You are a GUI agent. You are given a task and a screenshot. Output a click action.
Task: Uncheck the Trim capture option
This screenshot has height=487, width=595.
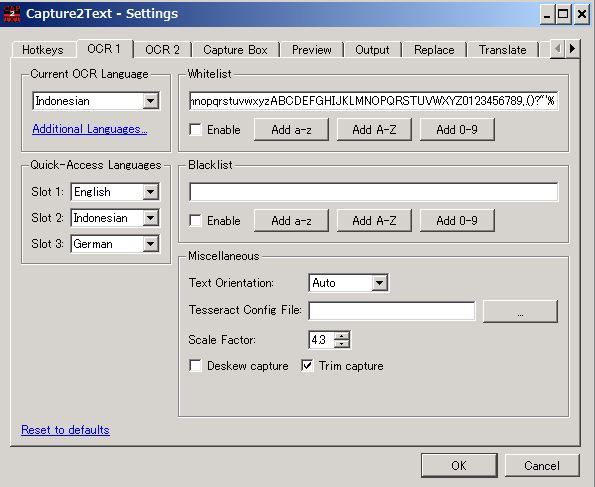(307, 366)
